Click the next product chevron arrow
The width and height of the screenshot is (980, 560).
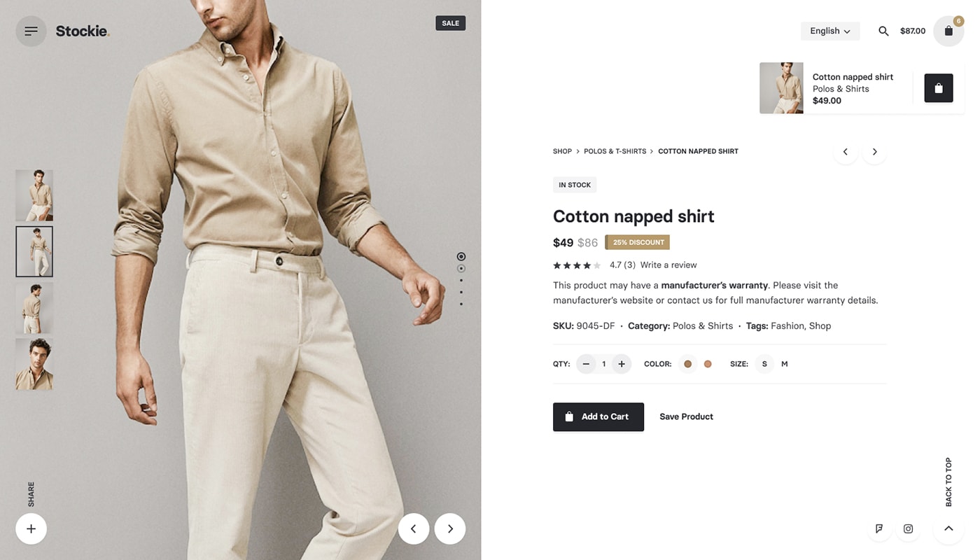(874, 151)
